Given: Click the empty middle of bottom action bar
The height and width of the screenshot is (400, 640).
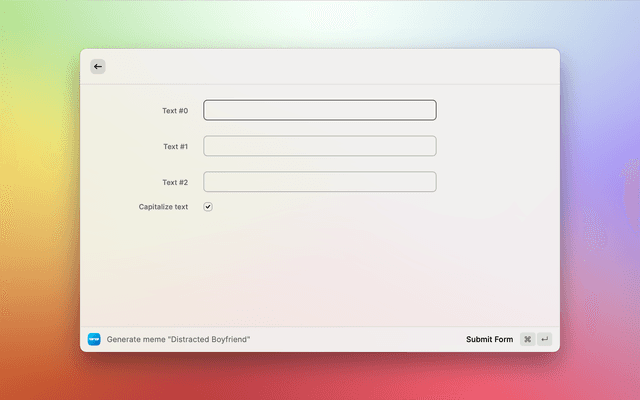Looking at the screenshot, I should coord(360,339).
